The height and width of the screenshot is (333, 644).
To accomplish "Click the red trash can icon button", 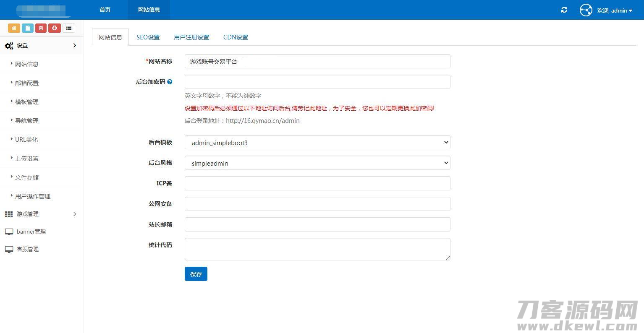I will click(41, 28).
